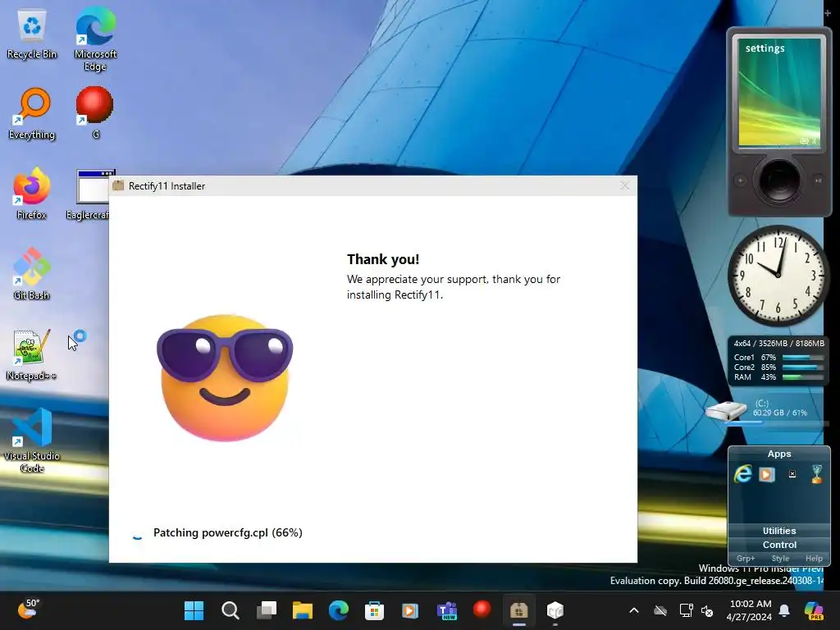Click Style in the launcher gadget
840x630 pixels.
coord(780,558)
